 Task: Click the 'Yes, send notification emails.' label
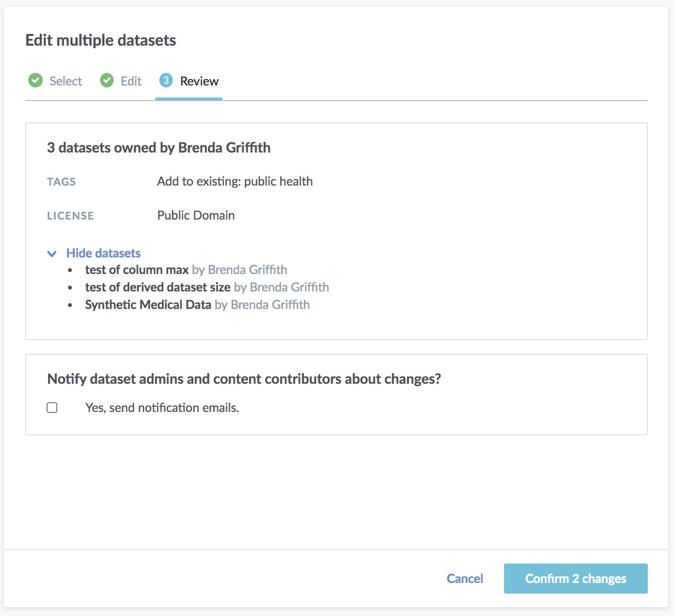point(162,408)
